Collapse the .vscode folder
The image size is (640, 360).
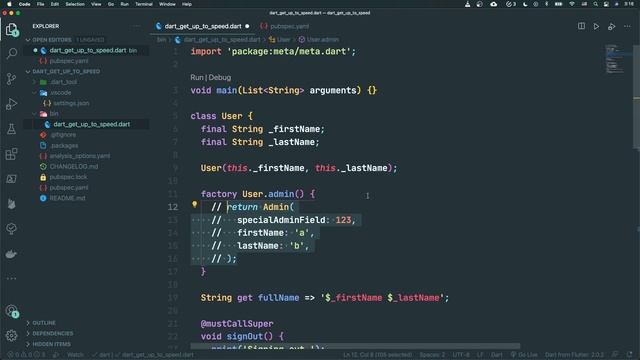point(34,93)
